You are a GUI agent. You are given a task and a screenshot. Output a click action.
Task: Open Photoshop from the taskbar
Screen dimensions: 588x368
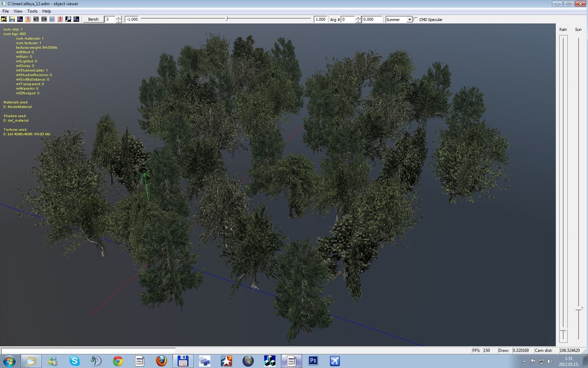click(x=313, y=360)
